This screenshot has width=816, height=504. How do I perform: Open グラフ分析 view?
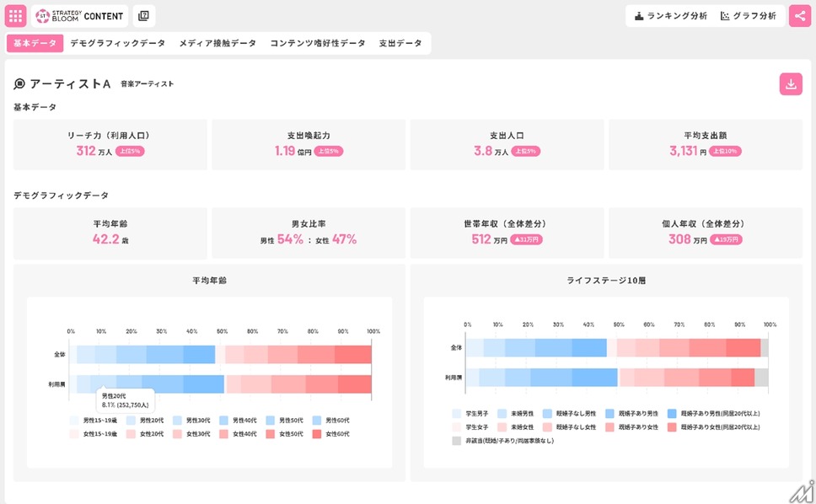click(749, 16)
